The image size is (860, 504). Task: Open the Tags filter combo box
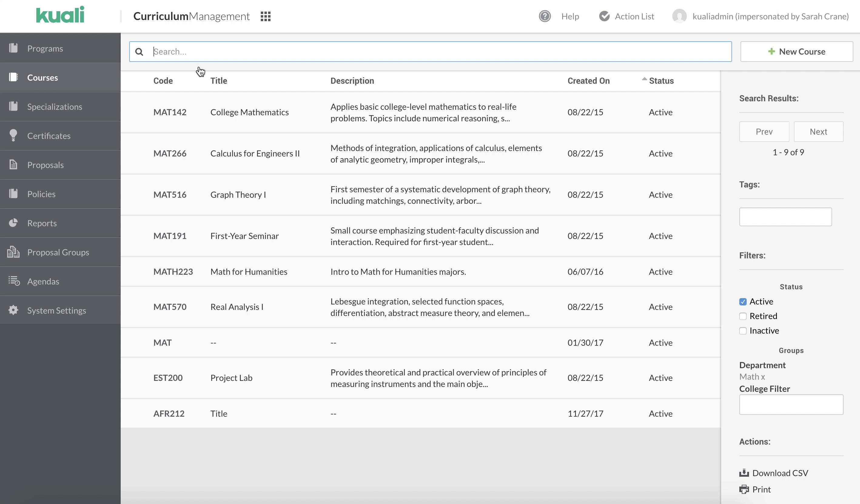pyautogui.click(x=785, y=217)
